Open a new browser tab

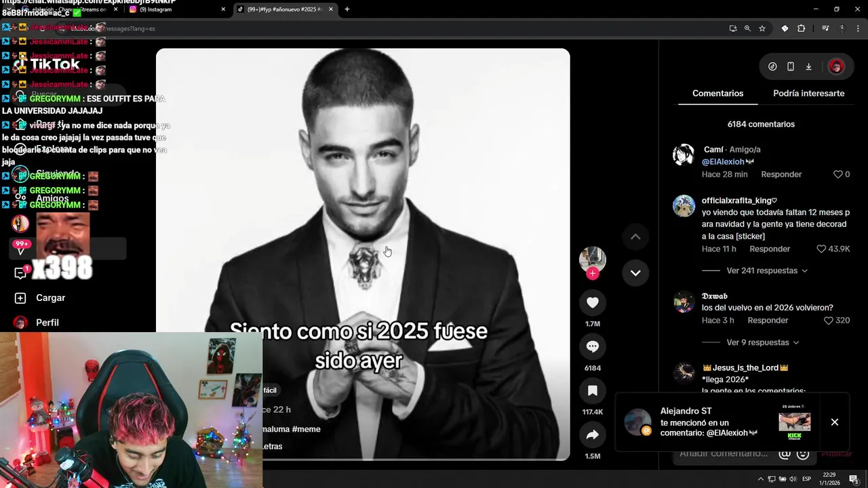tap(347, 9)
